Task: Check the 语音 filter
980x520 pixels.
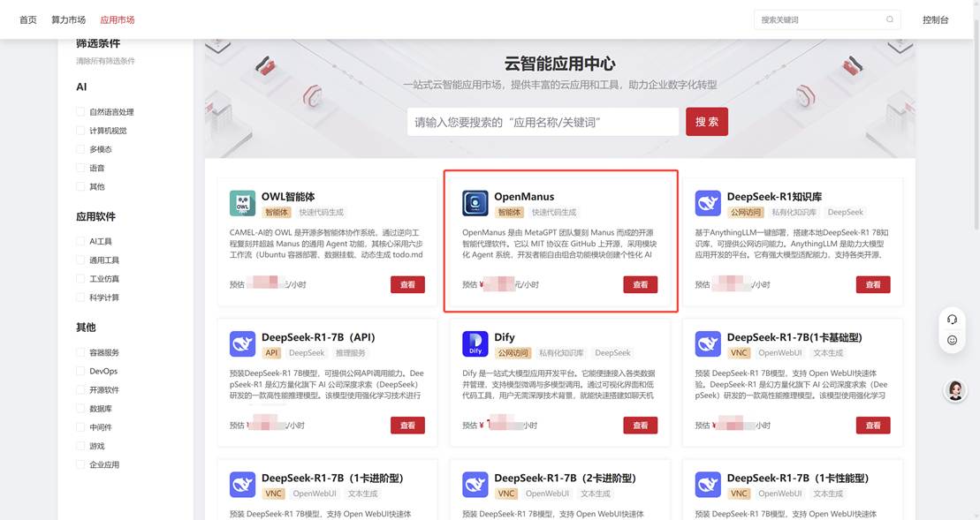Action: tap(80, 168)
